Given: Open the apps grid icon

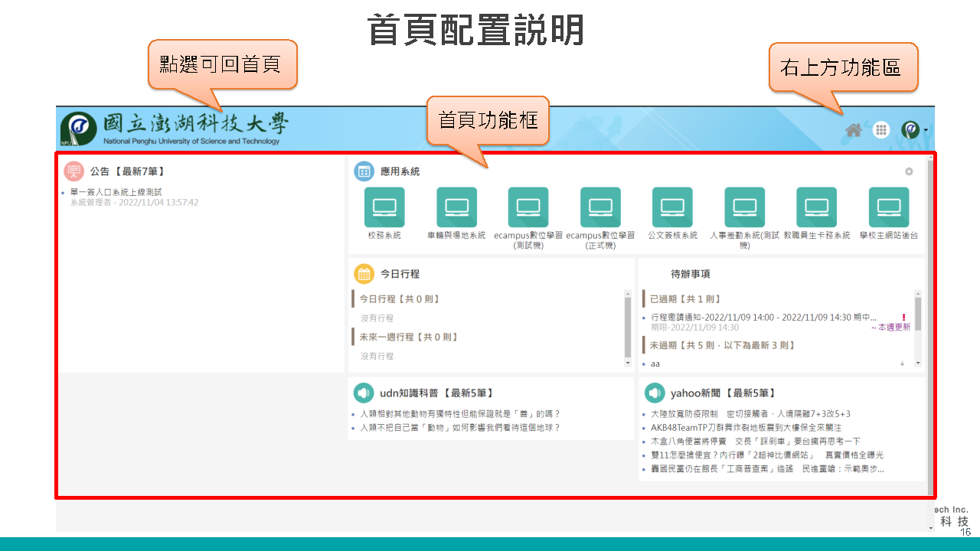Looking at the screenshot, I should [x=881, y=130].
